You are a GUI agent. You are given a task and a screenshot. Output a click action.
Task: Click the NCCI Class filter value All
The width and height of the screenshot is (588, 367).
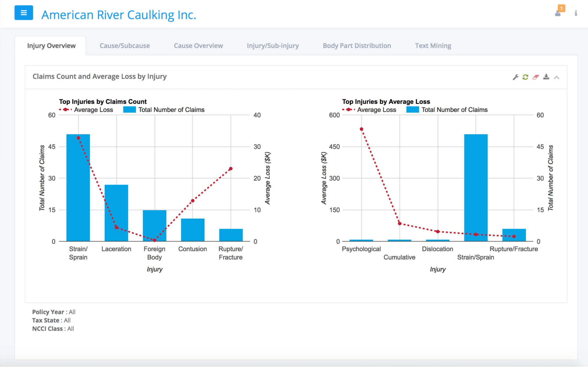[x=71, y=328]
